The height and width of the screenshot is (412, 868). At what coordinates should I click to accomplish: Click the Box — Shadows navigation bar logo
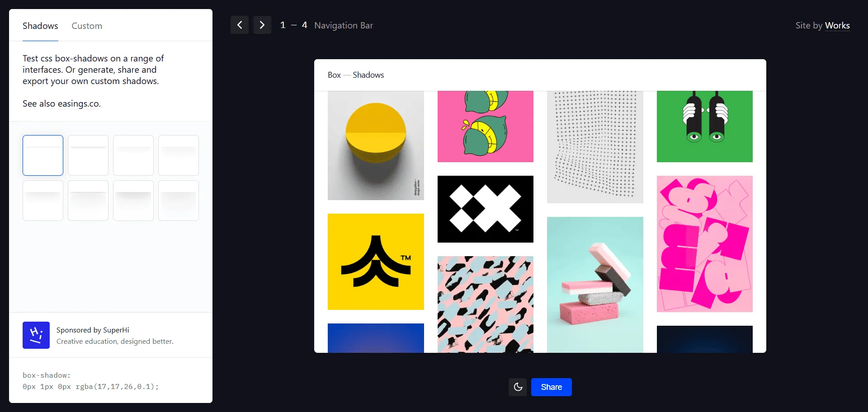click(x=356, y=75)
